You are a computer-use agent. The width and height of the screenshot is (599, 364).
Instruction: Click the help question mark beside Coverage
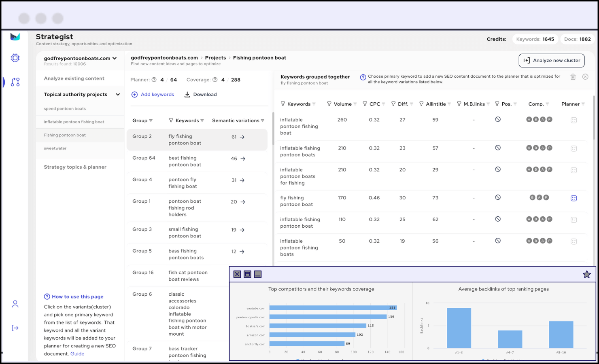point(215,80)
